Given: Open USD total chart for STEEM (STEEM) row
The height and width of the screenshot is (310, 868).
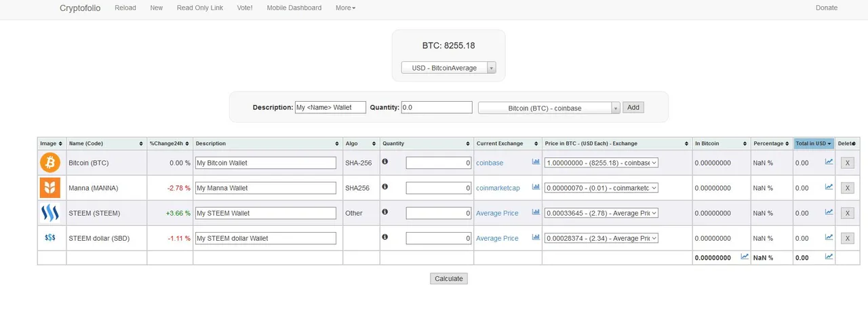Looking at the screenshot, I should [x=829, y=212].
